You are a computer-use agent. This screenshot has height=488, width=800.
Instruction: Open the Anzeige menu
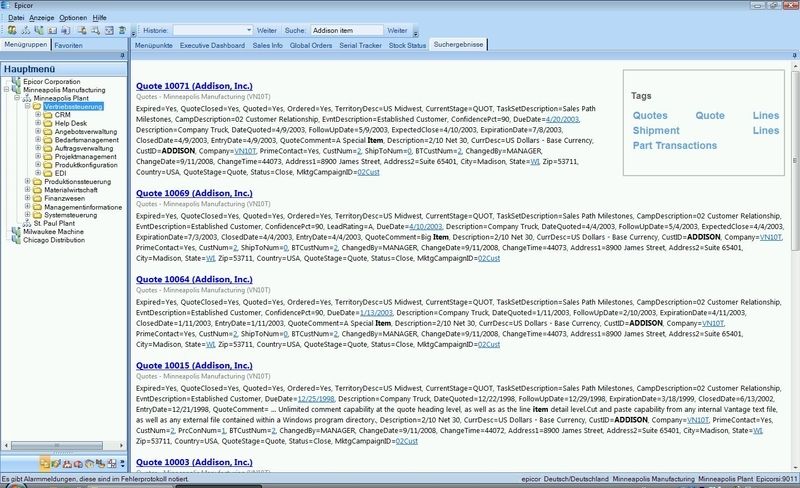click(41, 18)
